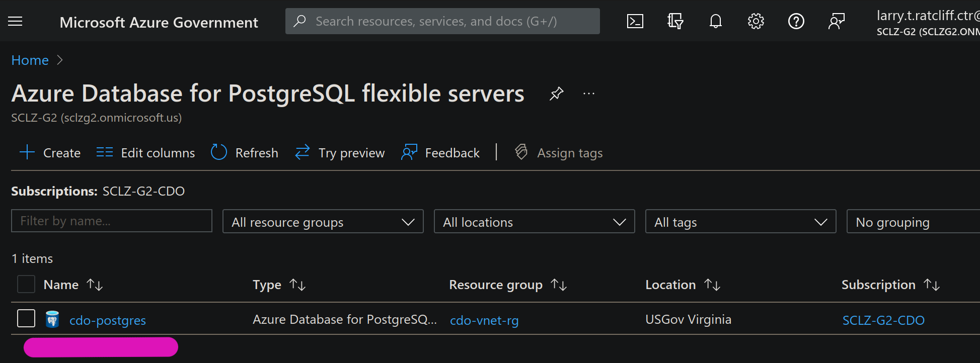Click the account name larry.t.ratcliff
This screenshot has width=980, height=363.
[928, 16]
